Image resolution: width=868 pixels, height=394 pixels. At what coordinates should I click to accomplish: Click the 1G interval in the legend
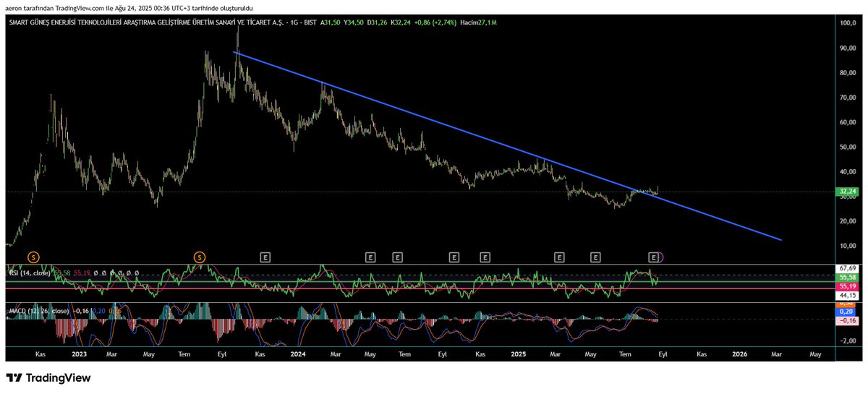(293, 23)
